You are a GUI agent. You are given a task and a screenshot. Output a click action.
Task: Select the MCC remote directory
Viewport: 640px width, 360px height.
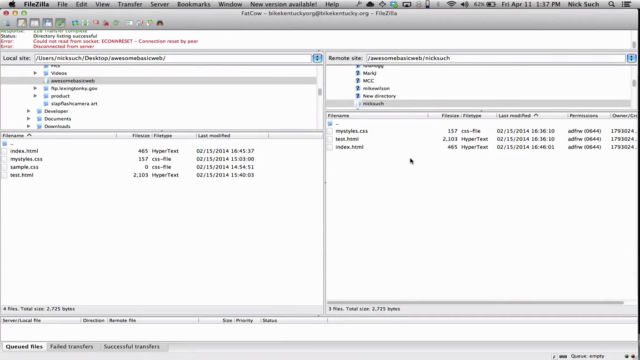368,81
